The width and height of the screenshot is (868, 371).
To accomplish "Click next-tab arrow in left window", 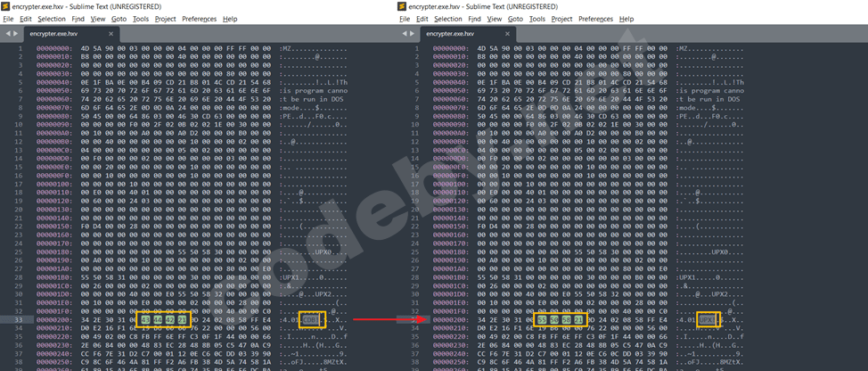I will [15, 34].
